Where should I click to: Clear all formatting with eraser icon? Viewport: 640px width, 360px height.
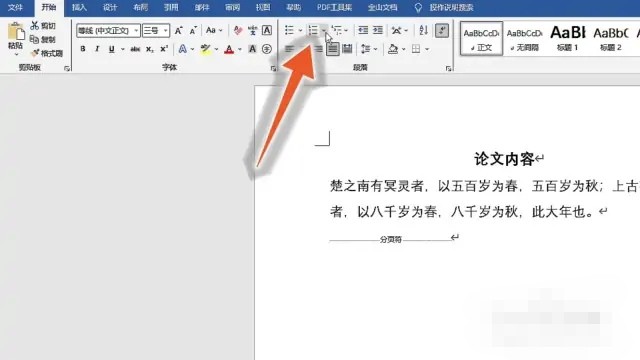(238, 31)
